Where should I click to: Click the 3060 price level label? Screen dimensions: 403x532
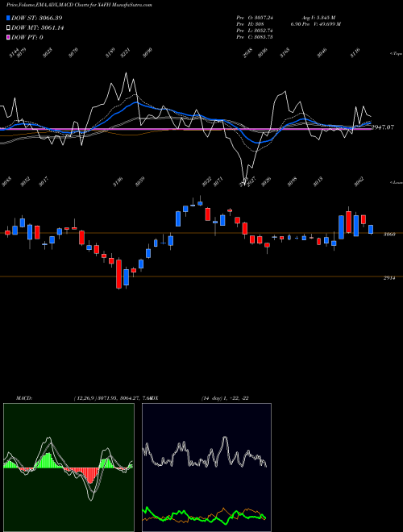pos(389,234)
